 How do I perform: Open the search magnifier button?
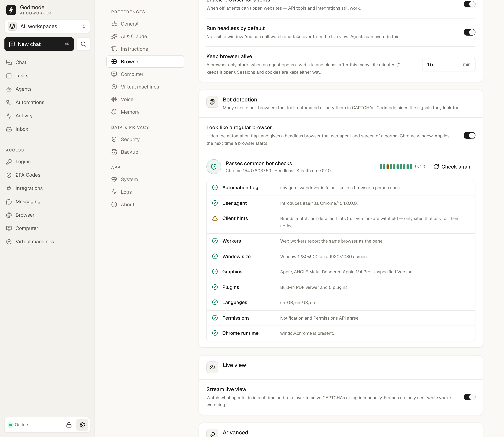(83, 44)
